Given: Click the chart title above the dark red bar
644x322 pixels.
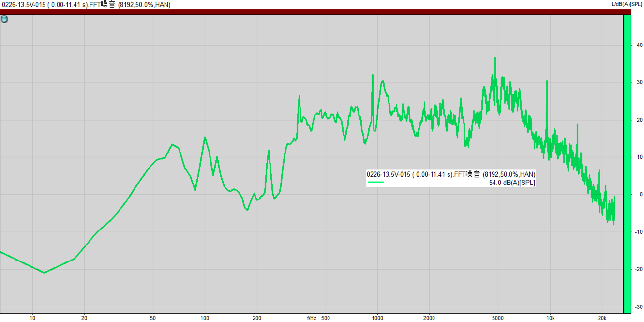Looking at the screenshot, I should 86,4.
